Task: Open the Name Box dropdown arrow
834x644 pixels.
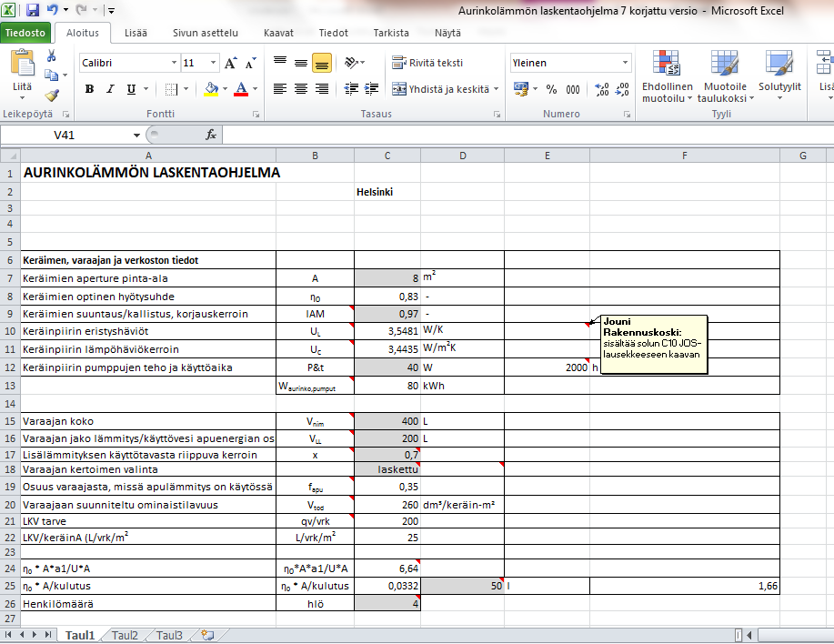Action: pos(136,135)
